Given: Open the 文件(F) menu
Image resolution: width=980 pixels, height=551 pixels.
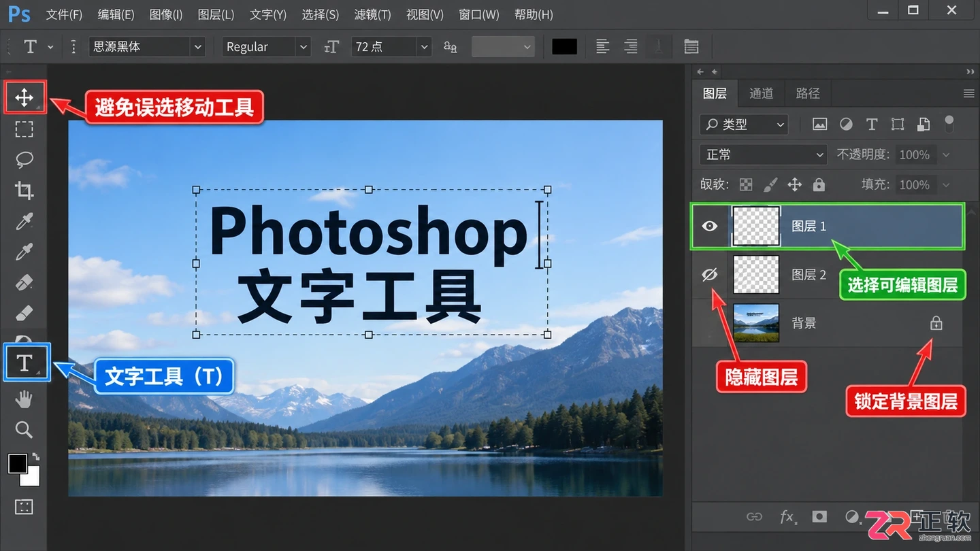Looking at the screenshot, I should click(64, 14).
